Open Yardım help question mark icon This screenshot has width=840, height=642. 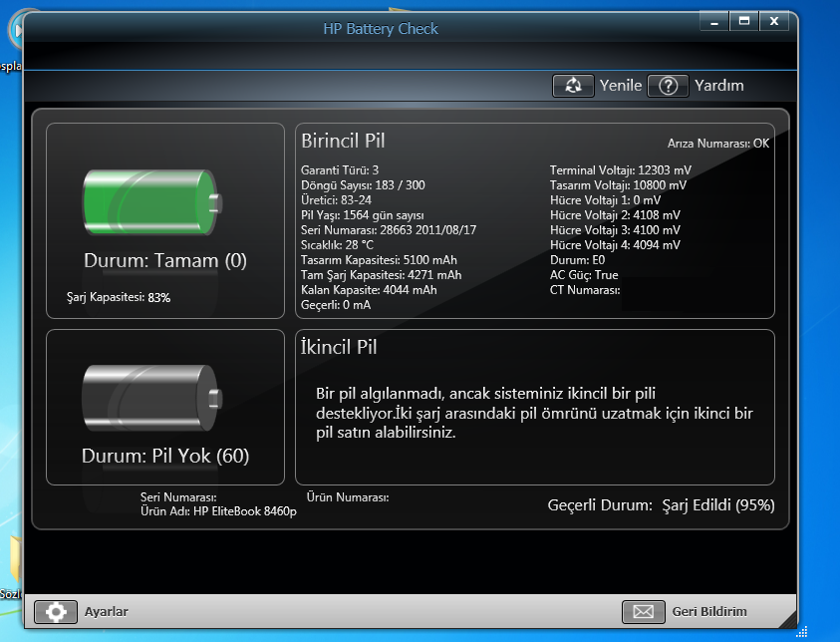point(668,86)
